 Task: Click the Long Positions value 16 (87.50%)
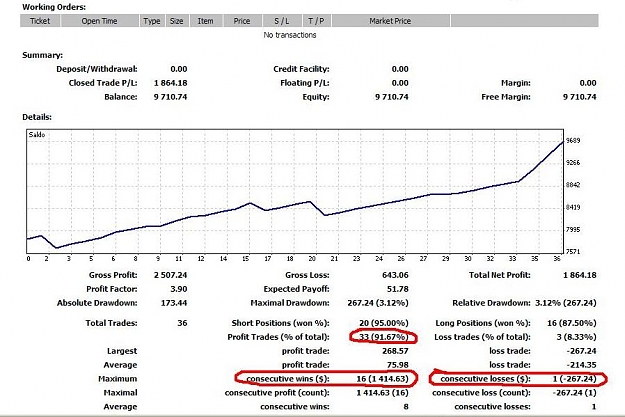[572, 323]
